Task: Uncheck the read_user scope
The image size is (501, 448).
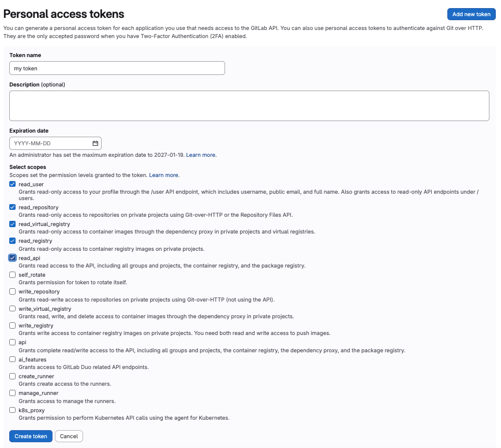Action: [13, 184]
